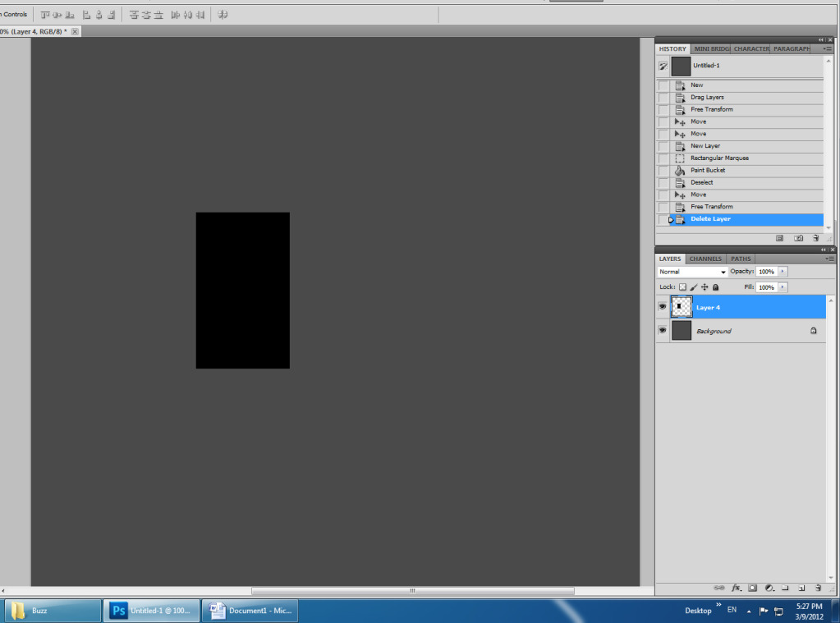Click Align horizontal centers icon
Image resolution: width=840 pixels, height=623 pixels.
pyautogui.click(x=99, y=15)
